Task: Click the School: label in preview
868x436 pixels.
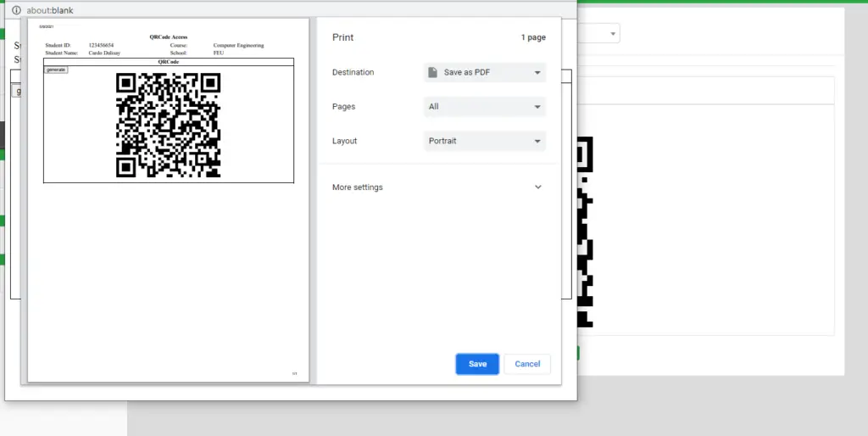Action: 179,53
